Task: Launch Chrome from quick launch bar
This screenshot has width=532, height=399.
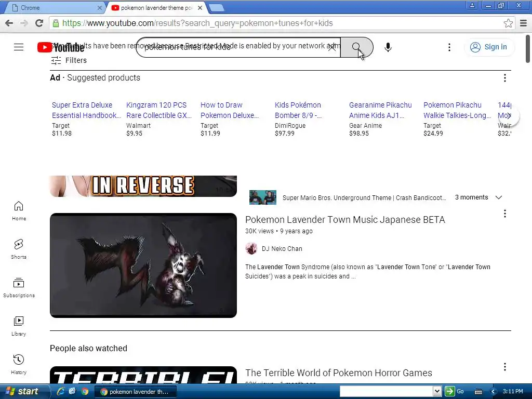Action: click(85, 391)
